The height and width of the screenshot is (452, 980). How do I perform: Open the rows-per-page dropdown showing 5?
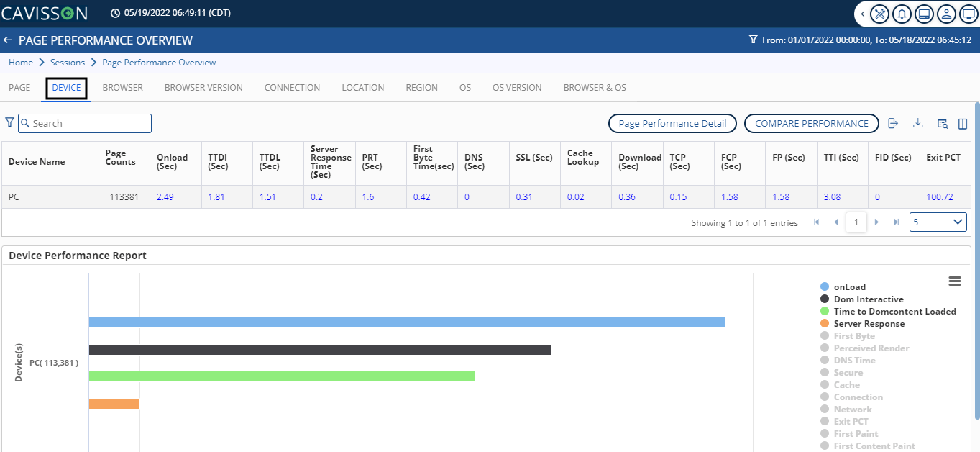coord(938,222)
